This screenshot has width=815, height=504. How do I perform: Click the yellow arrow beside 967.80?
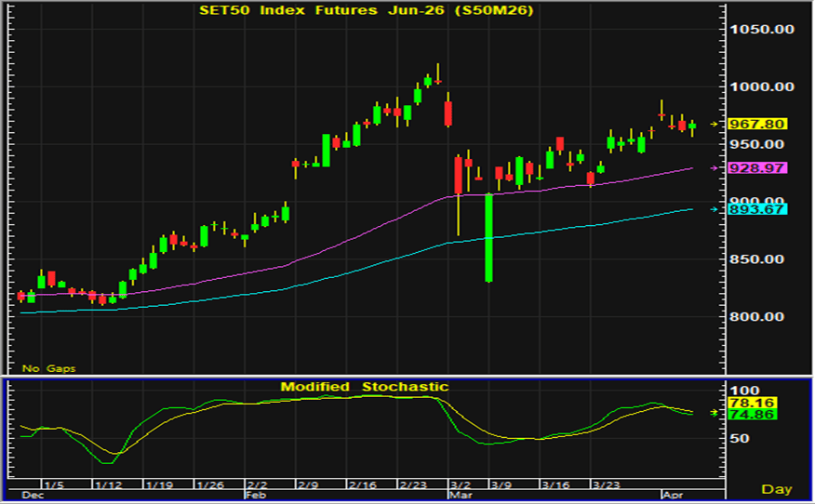(715, 124)
